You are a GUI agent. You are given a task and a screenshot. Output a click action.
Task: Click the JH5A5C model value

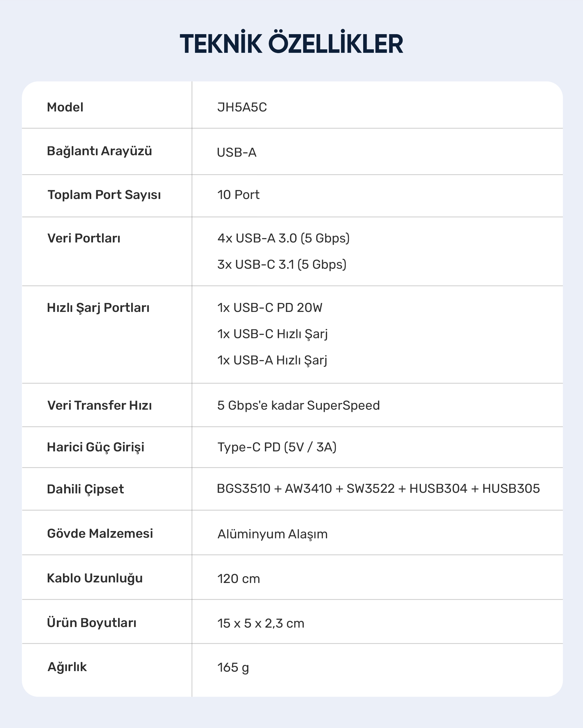242,107
